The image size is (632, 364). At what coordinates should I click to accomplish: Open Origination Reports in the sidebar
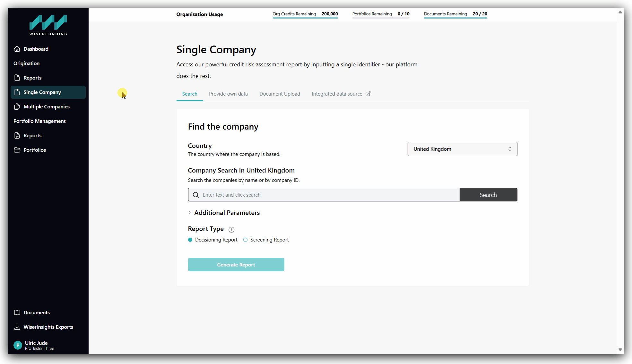click(x=48, y=78)
